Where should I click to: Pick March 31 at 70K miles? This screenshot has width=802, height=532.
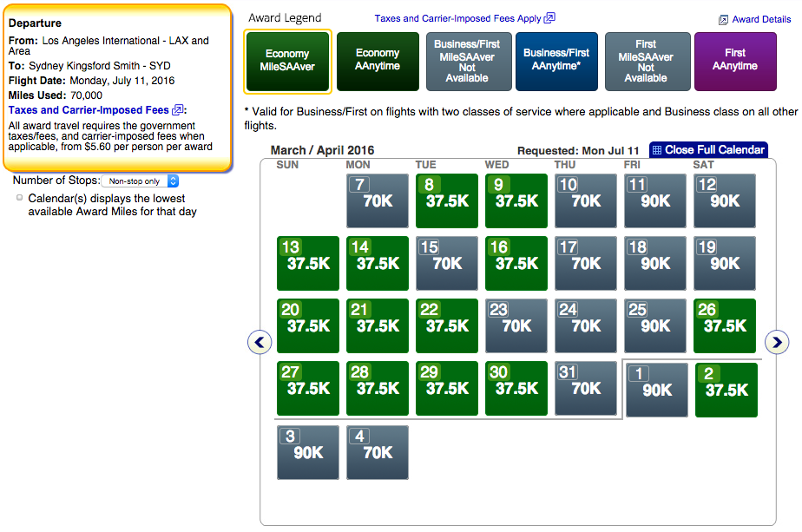click(x=586, y=389)
